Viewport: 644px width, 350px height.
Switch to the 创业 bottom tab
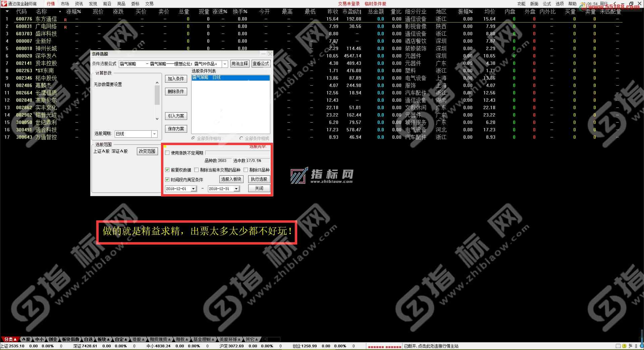click(53, 339)
